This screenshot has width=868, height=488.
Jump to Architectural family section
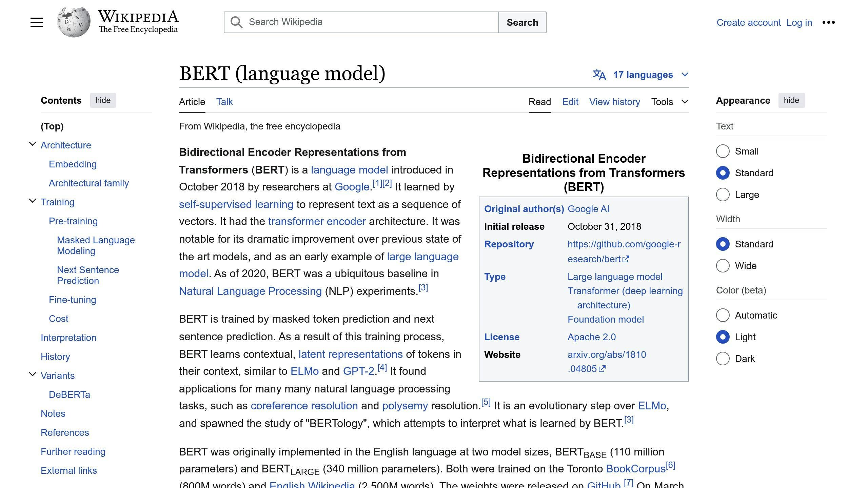pyautogui.click(x=89, y=183)
